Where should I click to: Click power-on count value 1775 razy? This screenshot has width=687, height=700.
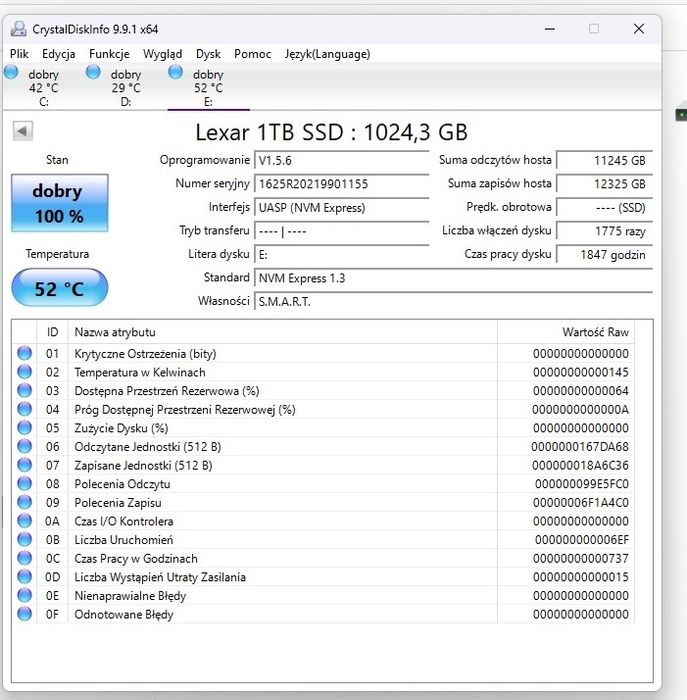[604, 231]
